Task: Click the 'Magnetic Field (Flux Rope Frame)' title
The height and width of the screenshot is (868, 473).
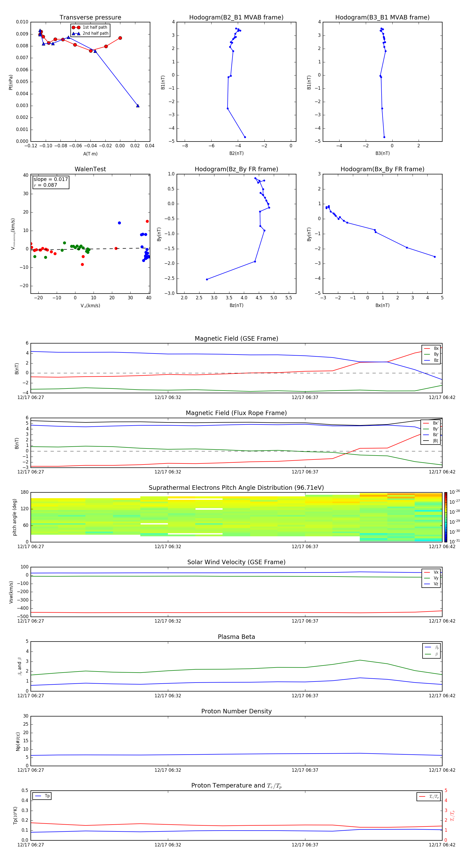Action: click(236, 413)
